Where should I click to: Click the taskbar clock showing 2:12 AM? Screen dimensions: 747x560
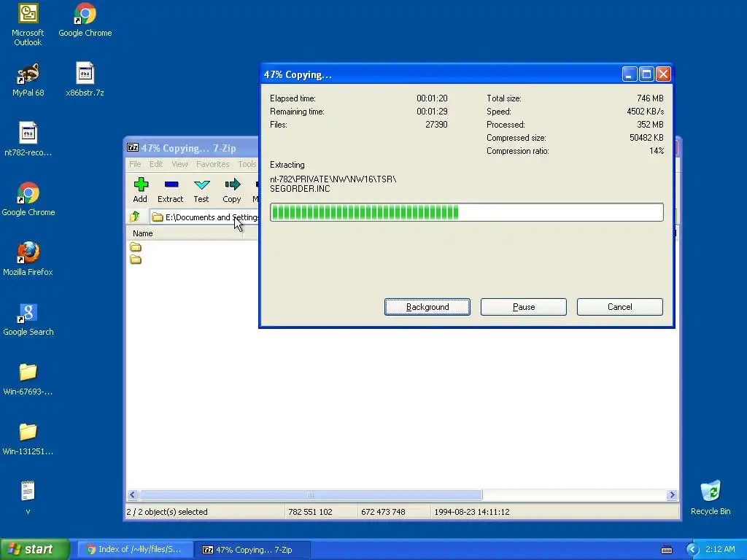[x=720, y=549]
